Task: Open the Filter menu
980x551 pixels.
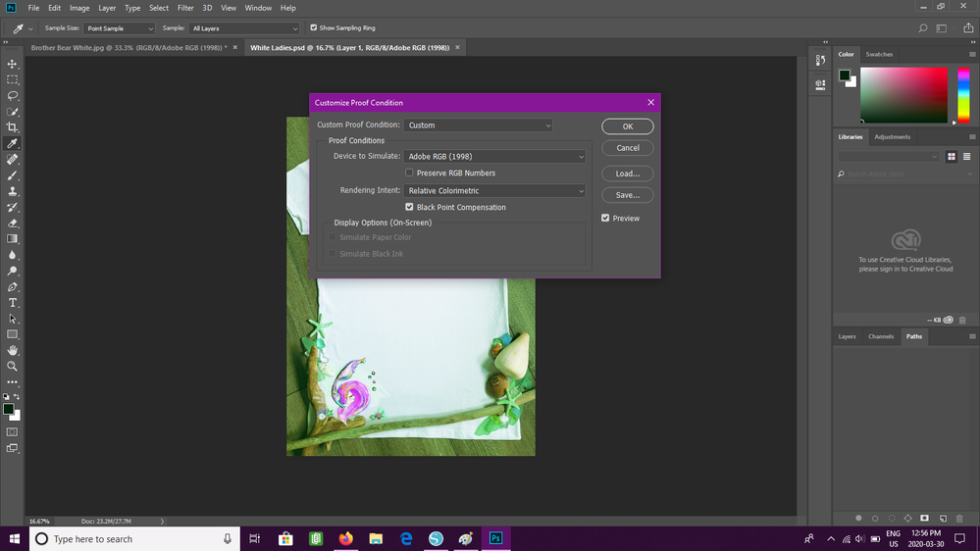Action: pyautogui.click(x=185, y=8)
